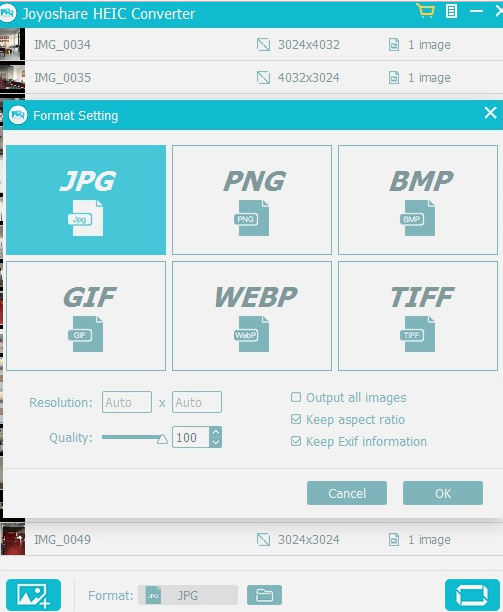Close the Format Setting dialog
This screenshot has width=503, height=612.
click(x=491, y=113)
